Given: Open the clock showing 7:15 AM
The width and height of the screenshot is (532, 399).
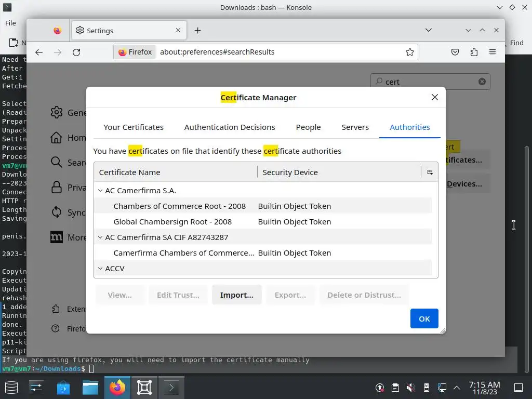Looking at the screenshot, I should pos(485,388).
